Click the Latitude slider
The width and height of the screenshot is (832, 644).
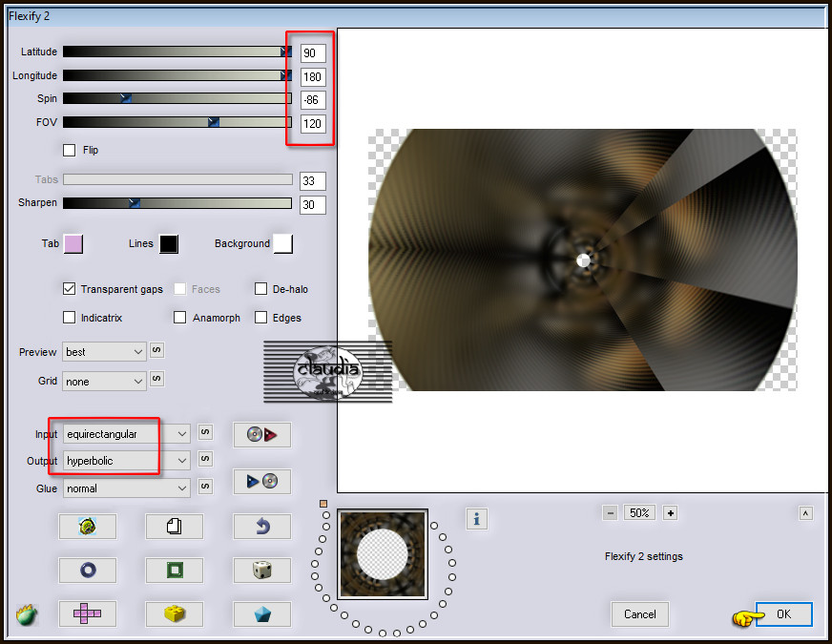tap(177, 52)
